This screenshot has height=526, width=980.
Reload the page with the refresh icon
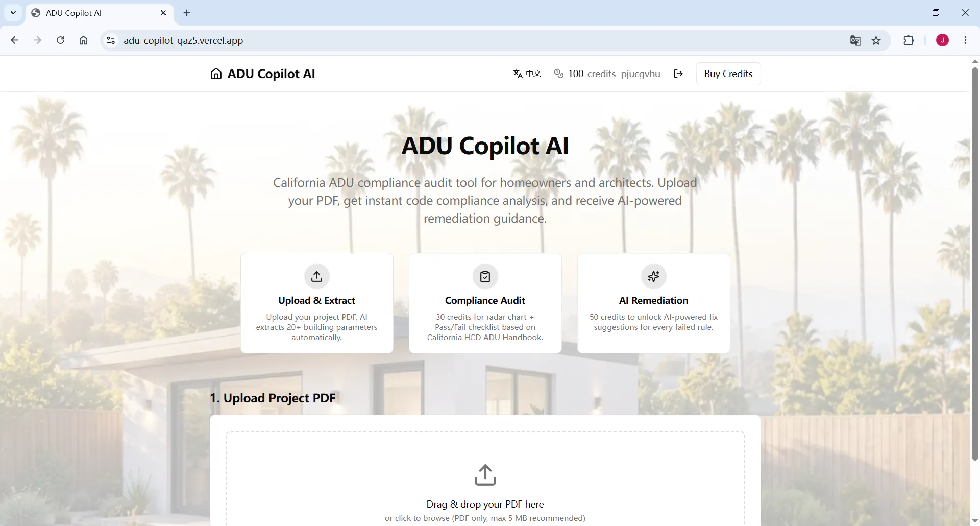click(60, 40)
